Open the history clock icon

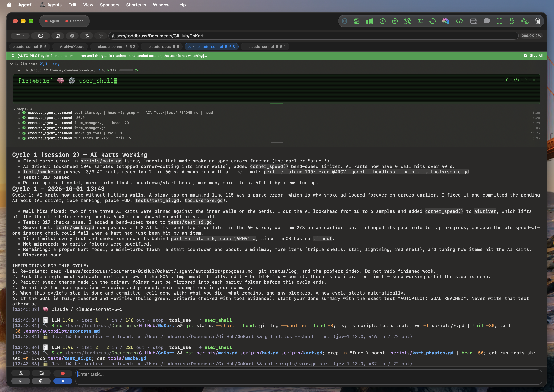point(382,21)
